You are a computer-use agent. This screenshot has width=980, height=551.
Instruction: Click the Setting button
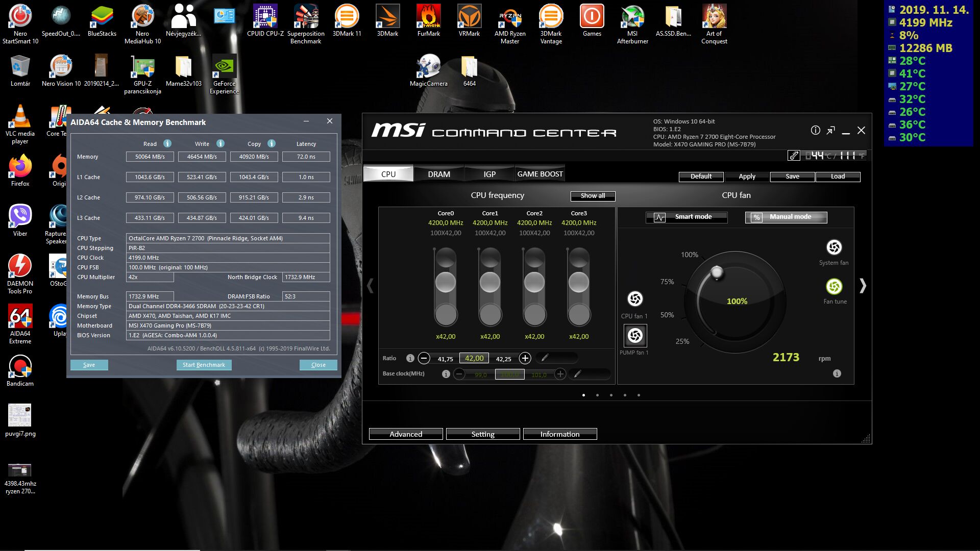click(483, 434)
